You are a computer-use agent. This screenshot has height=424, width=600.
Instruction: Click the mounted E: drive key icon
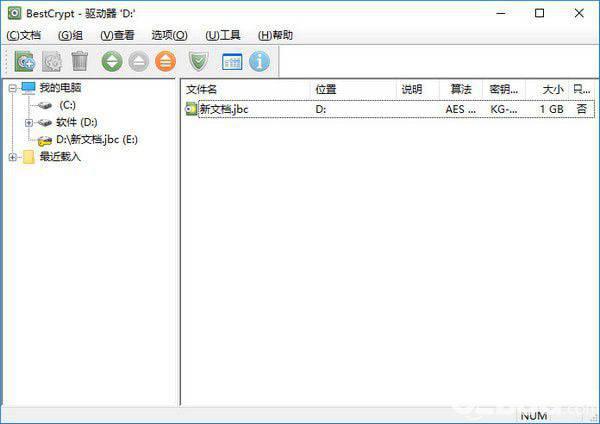coord(45,140)
